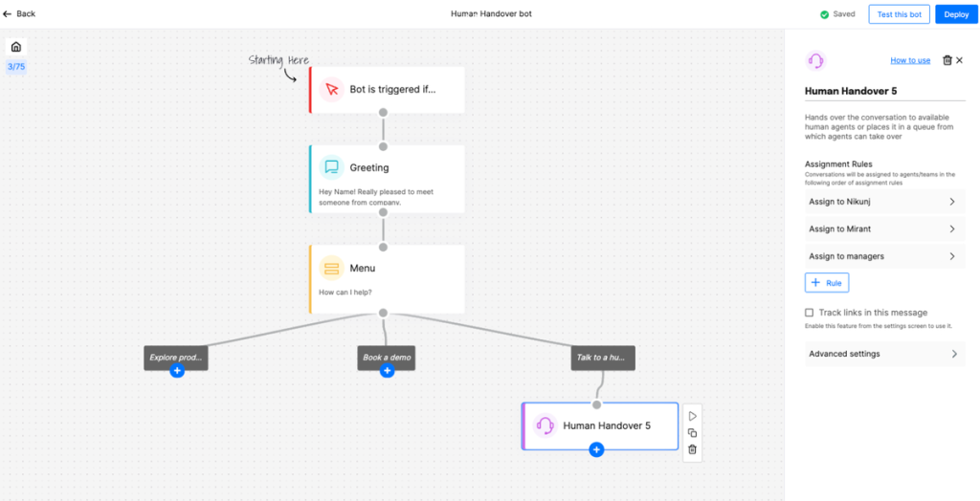Add a step under Book a demo
The image size is (980, 501).
(x=387, y=371)
